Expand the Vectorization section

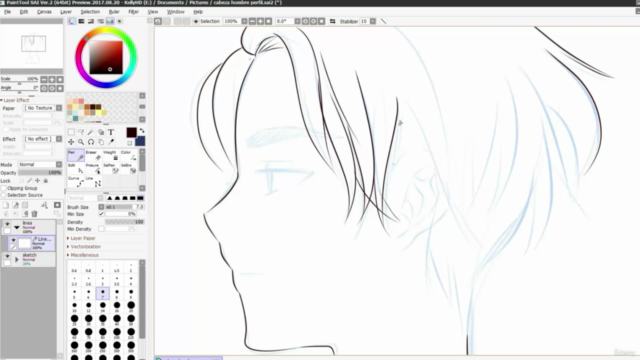[85, 247]
